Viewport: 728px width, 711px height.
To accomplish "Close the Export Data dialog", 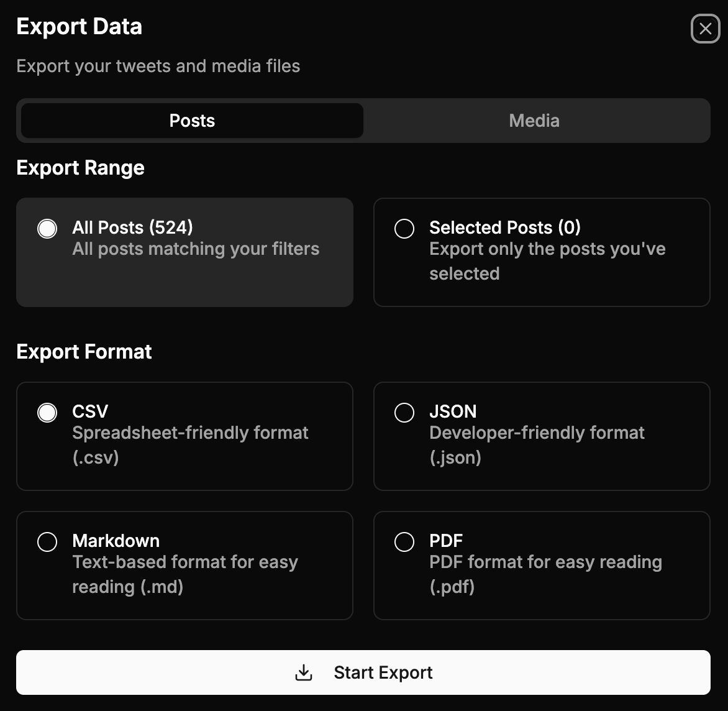I will (705, 29).
